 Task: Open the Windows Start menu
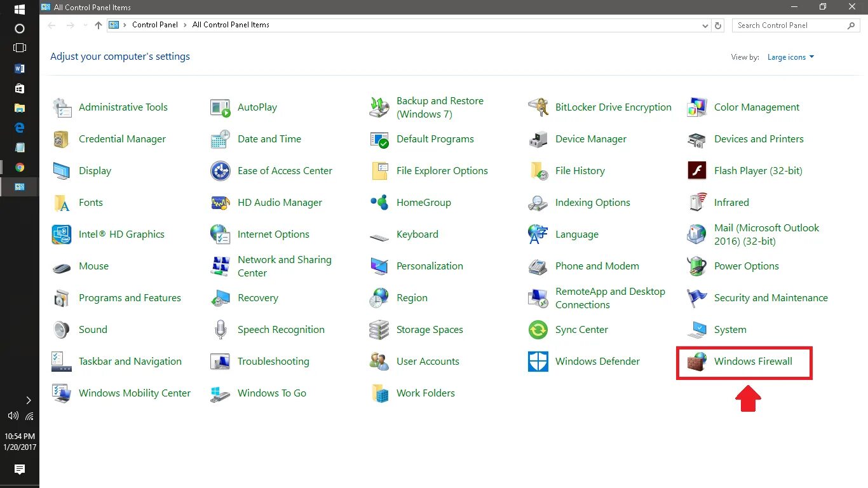coord(19,10)
